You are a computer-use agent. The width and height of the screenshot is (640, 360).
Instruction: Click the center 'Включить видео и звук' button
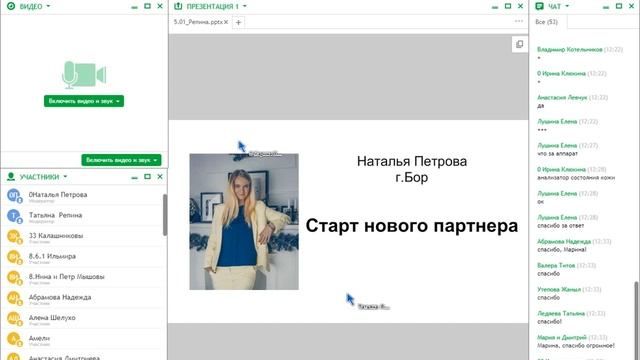[84, 101]
